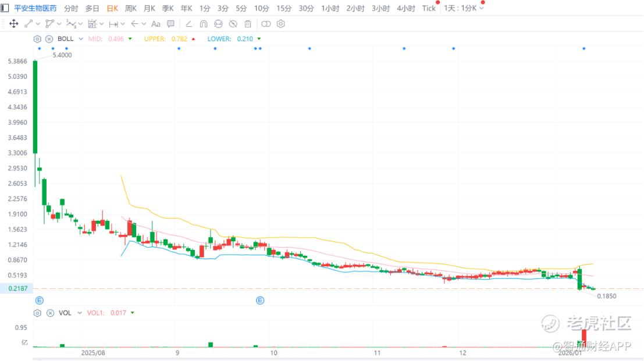Delete drawings with the trash icon
The width and height of the screenshot is (644, 361).
(248, 24)
